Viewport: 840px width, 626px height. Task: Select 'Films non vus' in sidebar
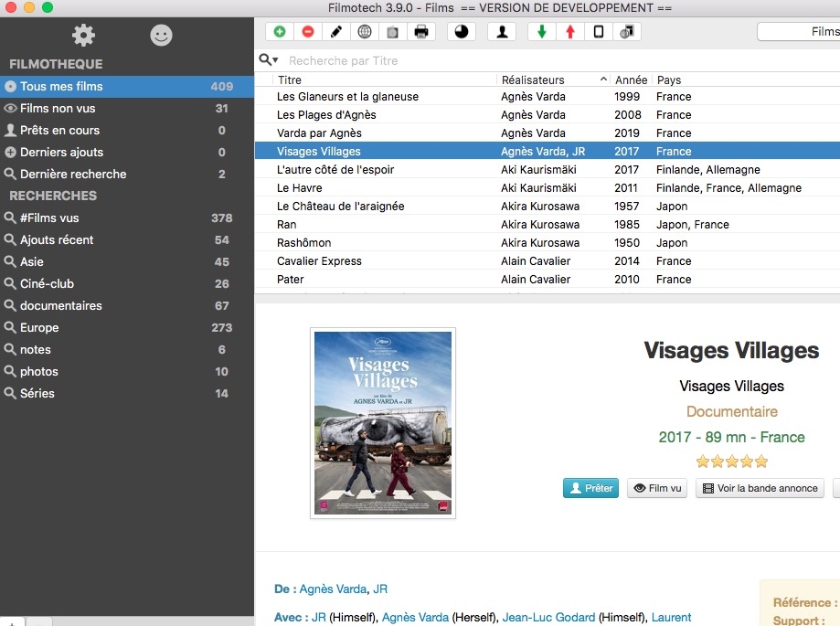[58, 108]
